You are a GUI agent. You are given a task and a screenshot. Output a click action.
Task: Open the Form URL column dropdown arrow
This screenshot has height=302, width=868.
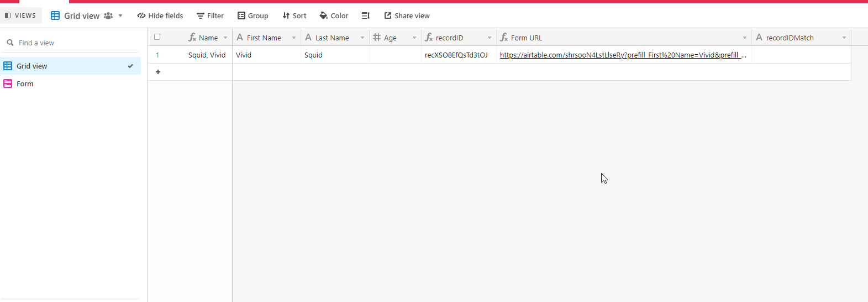(x=745, y=38)
